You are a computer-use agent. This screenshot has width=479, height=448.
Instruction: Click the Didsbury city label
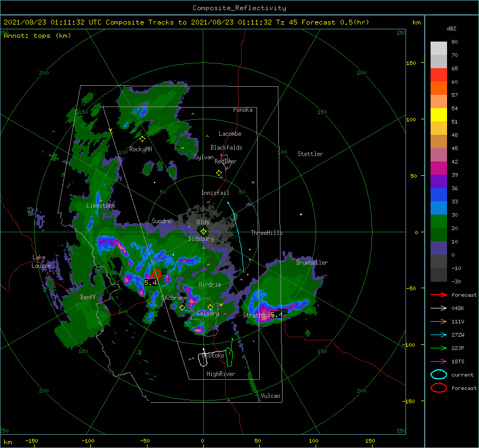pyautogui.click(x=201, y=239)
